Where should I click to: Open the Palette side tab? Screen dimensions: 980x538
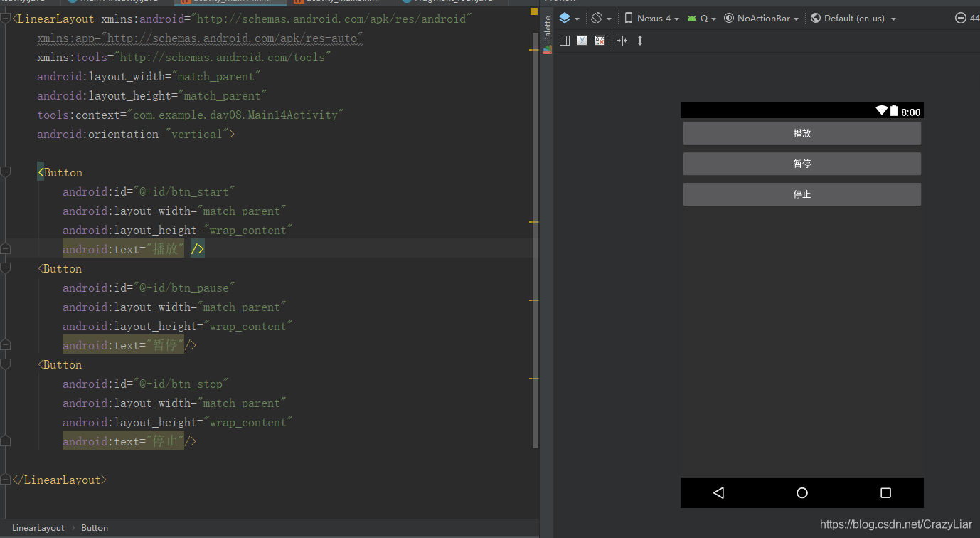[547, 33]
